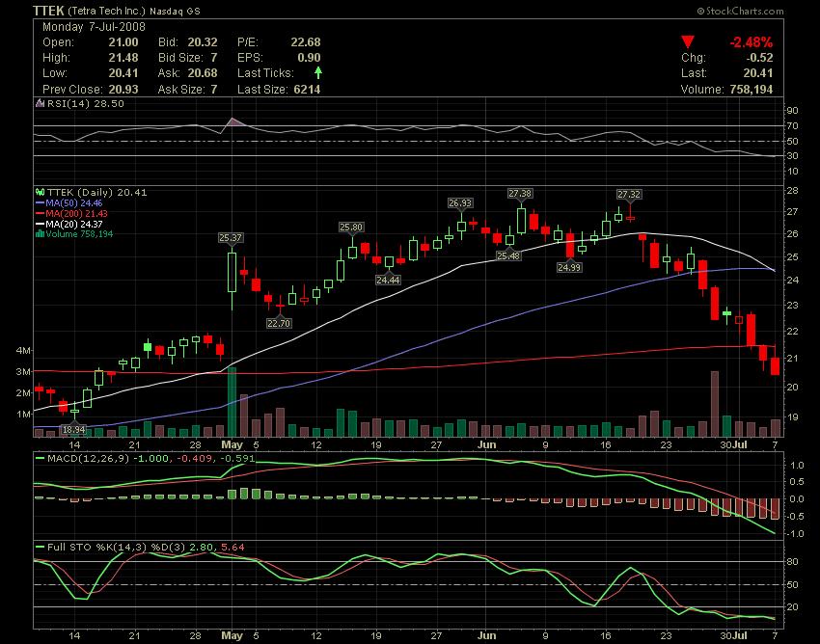
Task: Click the tall red volume bar in late June
Action: (714, 404)
